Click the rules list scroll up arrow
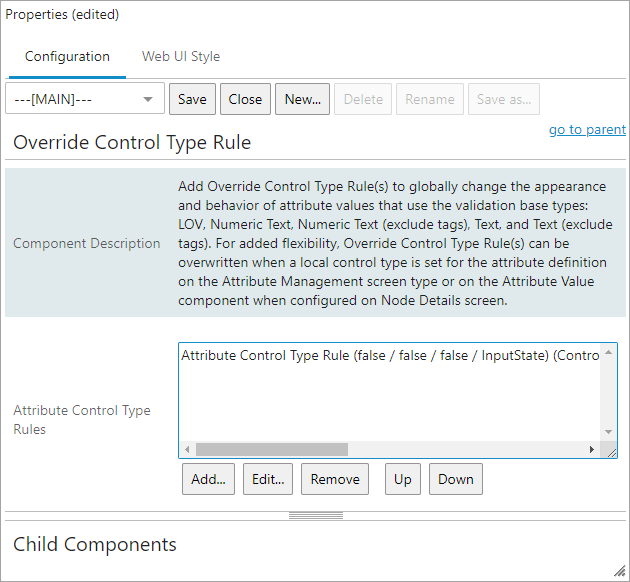Viewport: 630px width, 582px height. point(608,353)
